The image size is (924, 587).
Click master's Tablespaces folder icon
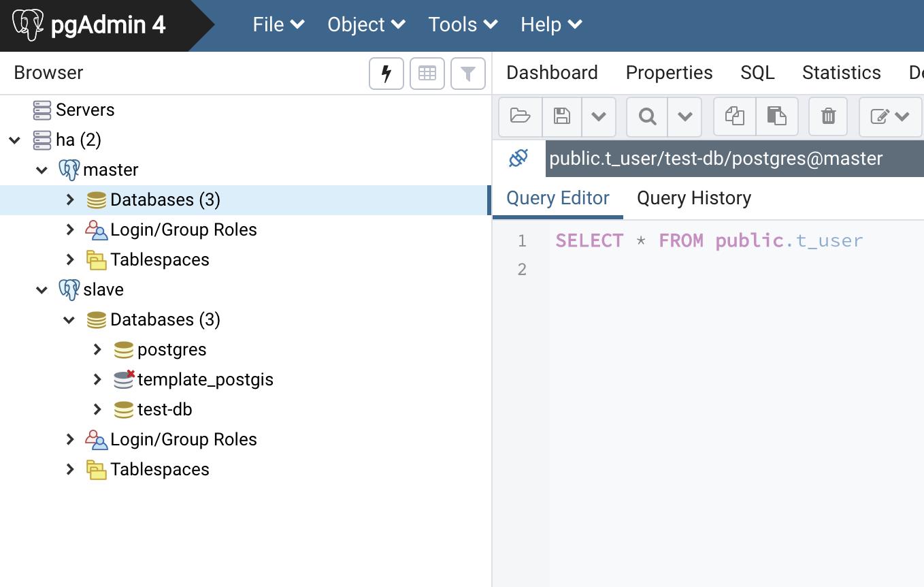(x=97, y=259)
